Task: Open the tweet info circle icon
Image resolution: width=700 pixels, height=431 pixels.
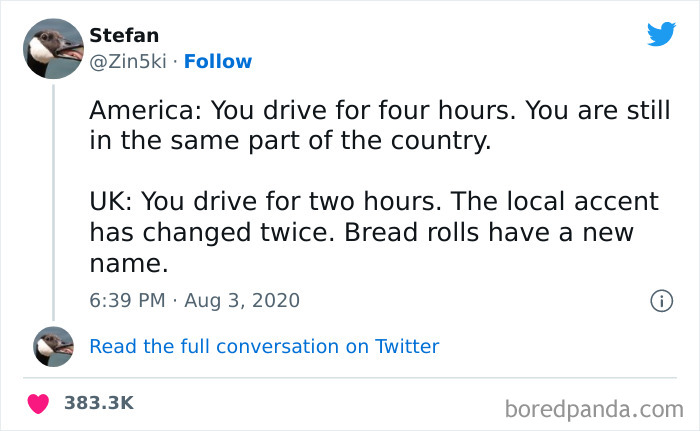Action: click(662, 301)
